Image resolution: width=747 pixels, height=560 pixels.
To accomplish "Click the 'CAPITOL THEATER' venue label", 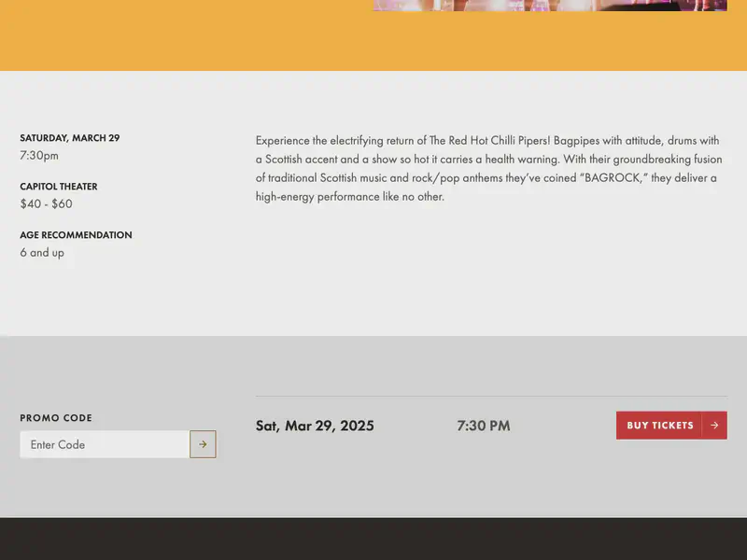I will click(x=59, y=186).
